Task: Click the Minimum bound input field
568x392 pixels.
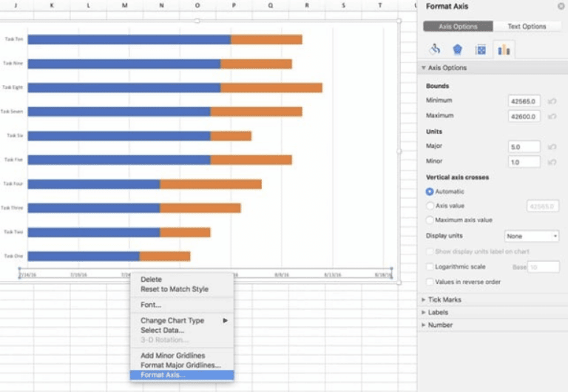Action: tap(524, 101)
